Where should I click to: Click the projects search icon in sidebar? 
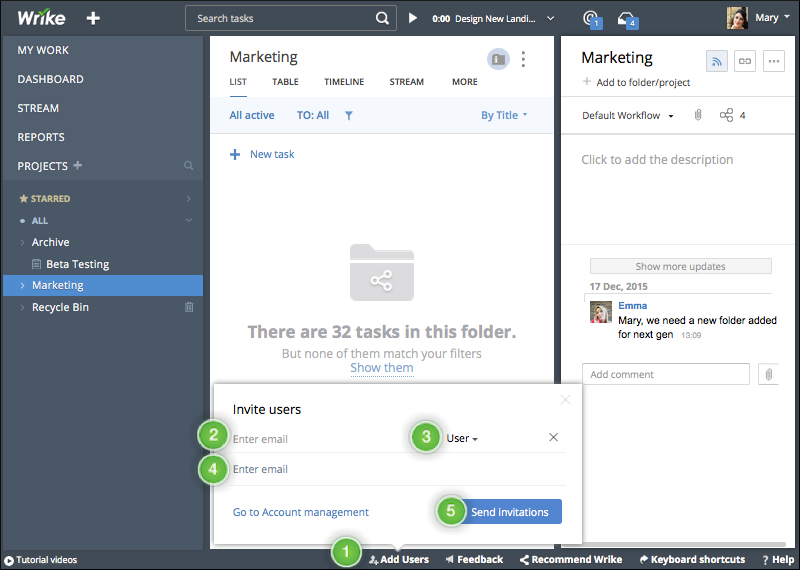click(188, 166)
